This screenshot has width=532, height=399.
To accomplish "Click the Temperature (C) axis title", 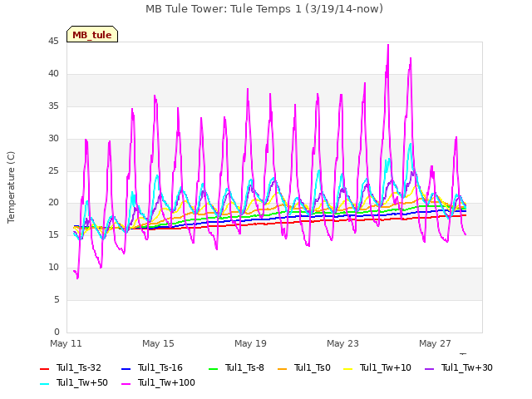I will [x=11, y=187].
